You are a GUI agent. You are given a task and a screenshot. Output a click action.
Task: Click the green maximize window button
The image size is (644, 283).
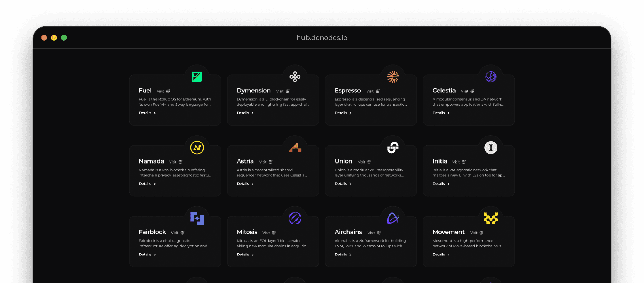pyautogui.click(x=64, y=38)
